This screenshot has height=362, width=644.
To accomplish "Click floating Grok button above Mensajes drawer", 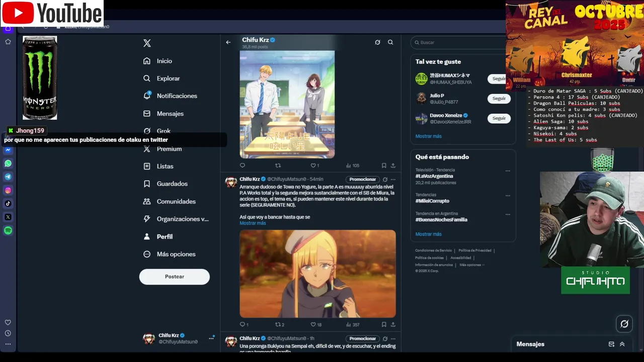I will click(x=624, y=324).
